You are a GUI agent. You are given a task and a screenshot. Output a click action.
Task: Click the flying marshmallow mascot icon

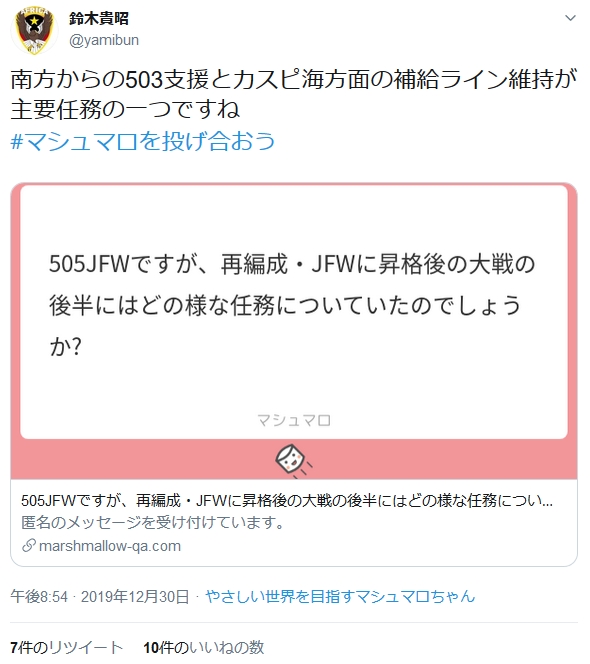click(293, 461)
